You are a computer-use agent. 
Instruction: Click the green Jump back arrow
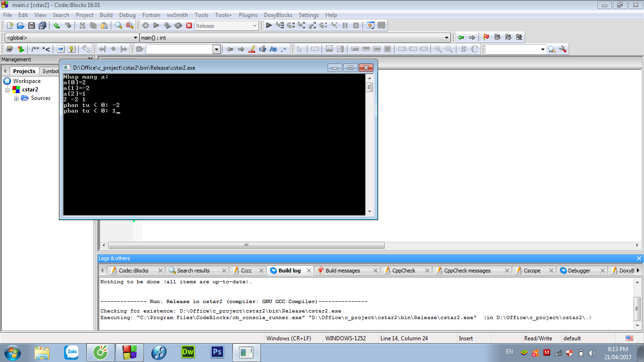click(x=461, y=37)
